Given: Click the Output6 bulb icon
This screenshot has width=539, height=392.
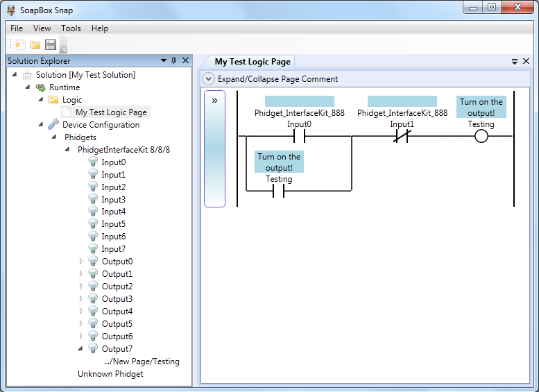Looking at the screenshot, I should (93, 336).
